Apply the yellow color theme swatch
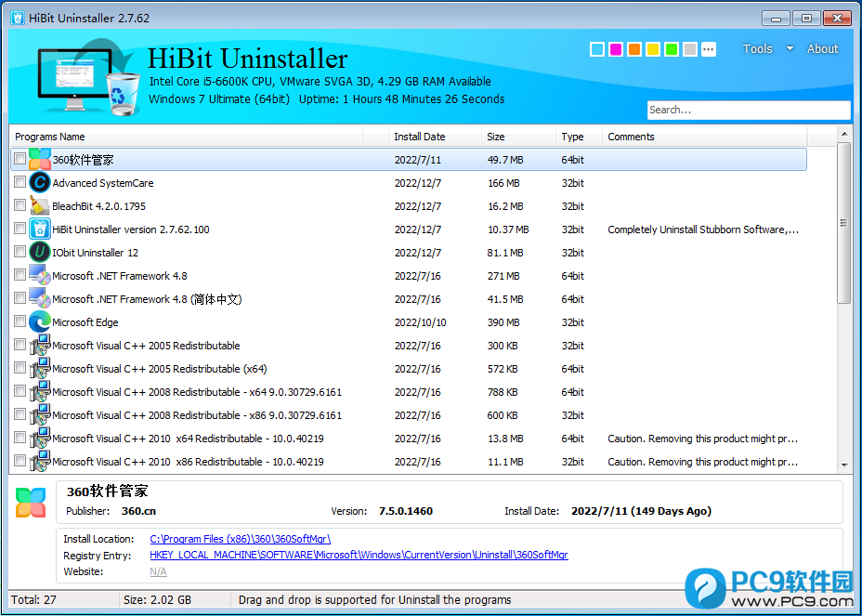Viewport: 862px width, 616px height. click(653, 49)
